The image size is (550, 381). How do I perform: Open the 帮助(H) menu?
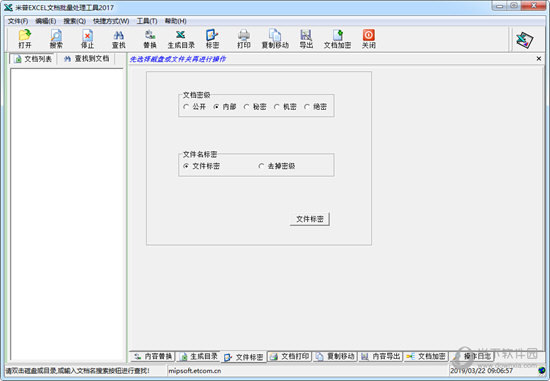pos(175,21)
